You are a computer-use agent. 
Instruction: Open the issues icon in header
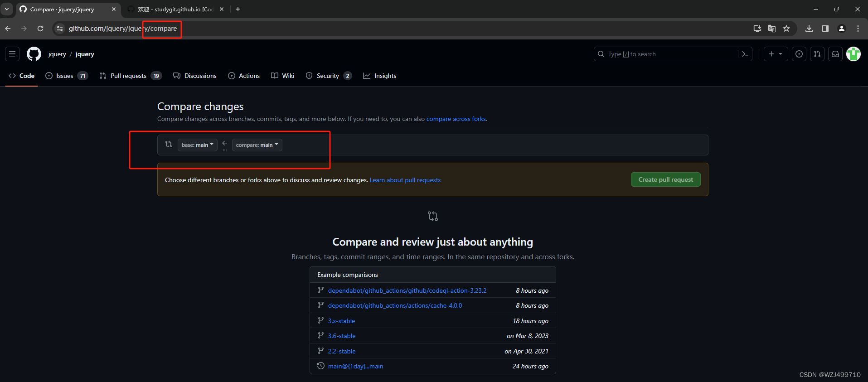pos(799,54)
